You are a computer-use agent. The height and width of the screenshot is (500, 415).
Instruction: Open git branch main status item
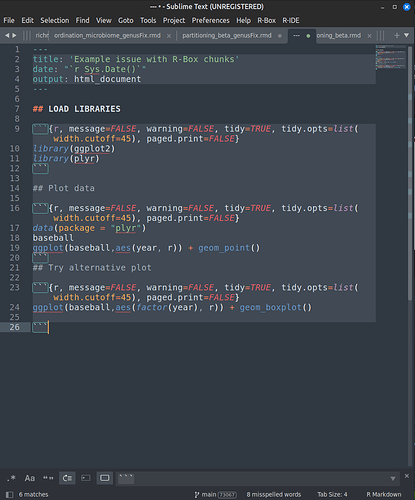(x=215, y=495)
